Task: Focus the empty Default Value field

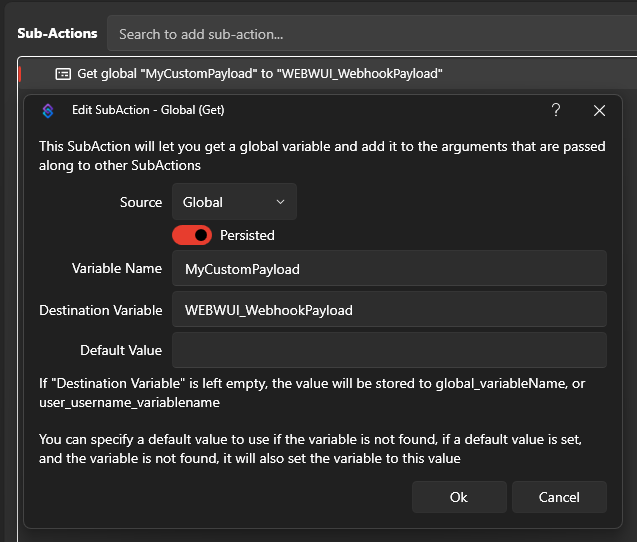Action: [389, 350]
